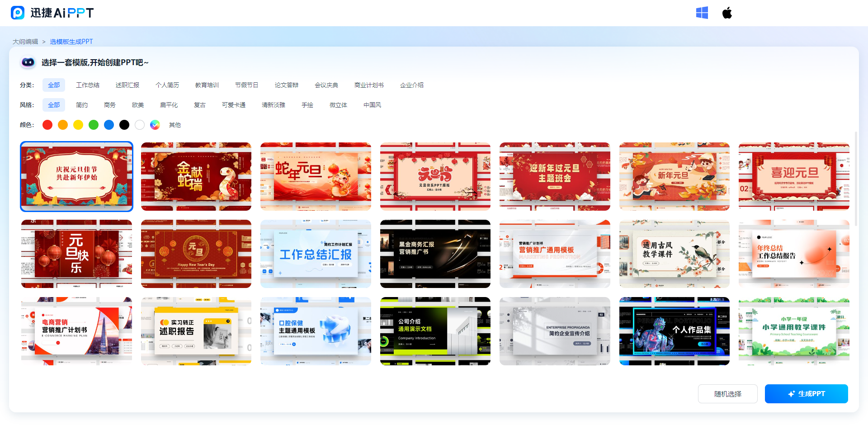Select category 个人简历

(167, 85)
